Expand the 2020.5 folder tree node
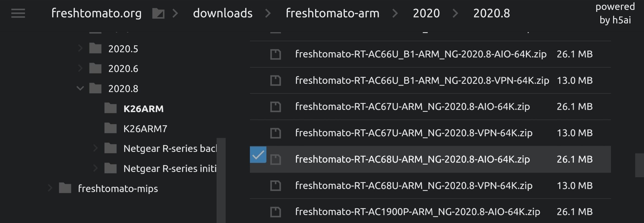Screen dimensions: 644x223 80,48
